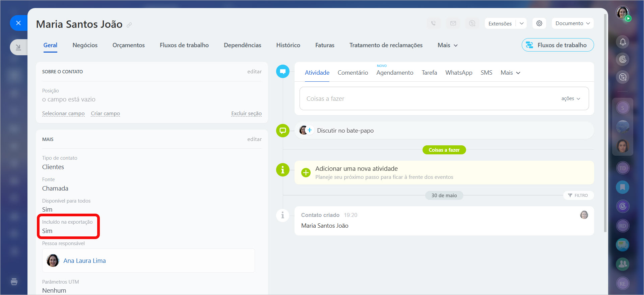
Task: Click the chat search icon in sidebar
Action: (x=623, y=77)
